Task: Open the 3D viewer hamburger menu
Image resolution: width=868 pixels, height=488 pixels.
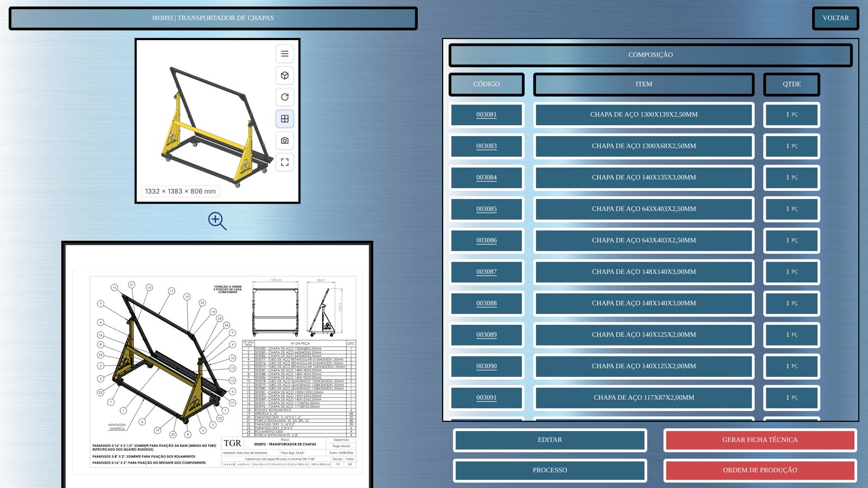Action: pos(285,54)
